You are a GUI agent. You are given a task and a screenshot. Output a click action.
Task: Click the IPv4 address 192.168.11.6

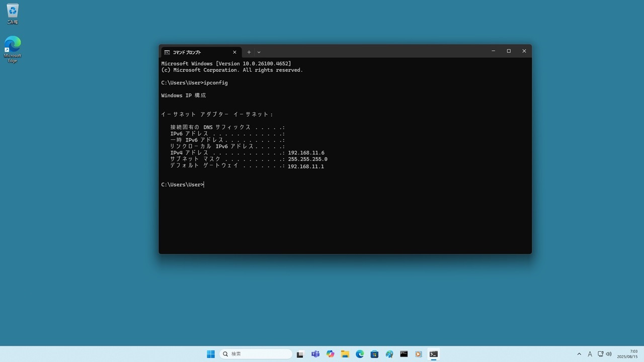[x=306, y=153]
